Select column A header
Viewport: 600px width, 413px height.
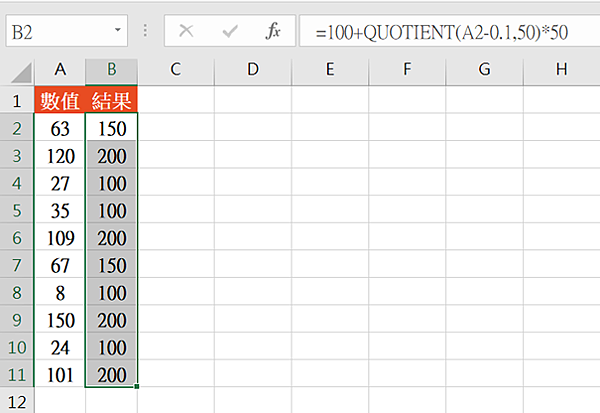(x=60, y=70)
